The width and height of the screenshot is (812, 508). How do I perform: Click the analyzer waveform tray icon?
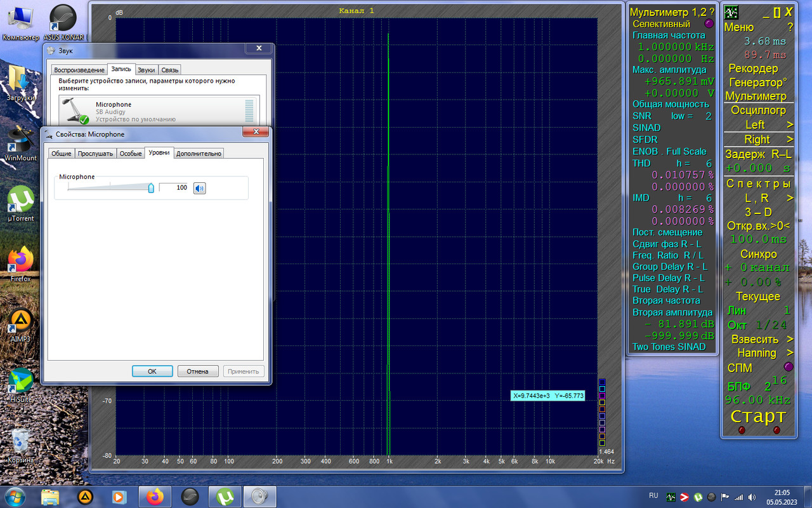click(x=671, y=497)
